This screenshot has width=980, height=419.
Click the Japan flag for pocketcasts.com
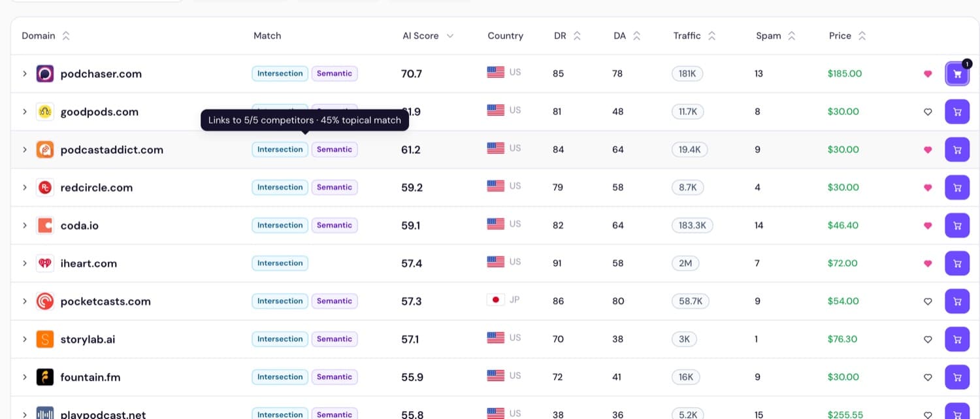click(495, 300)
